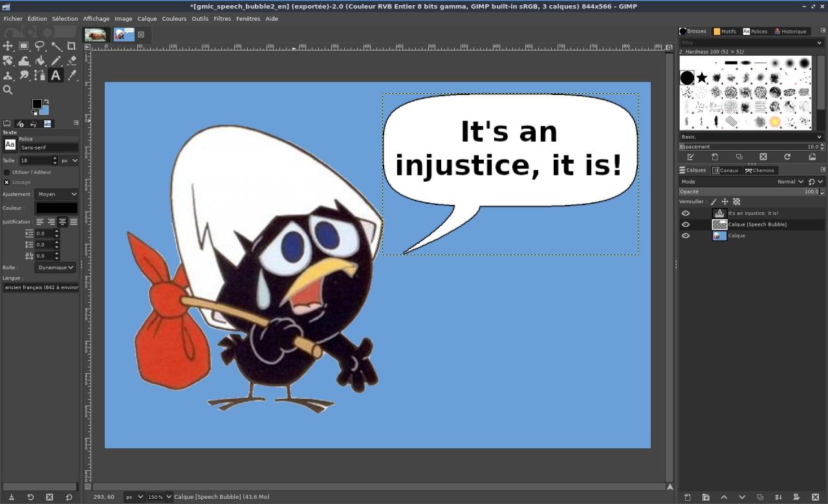Open brush as image
The image size is (828, 504).
click(x=812, y=157)
